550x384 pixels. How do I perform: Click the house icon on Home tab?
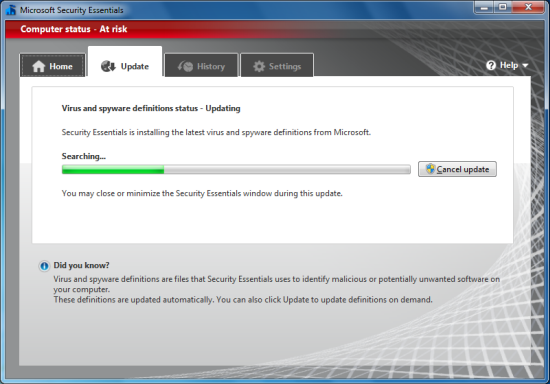(x=39, y=66)
